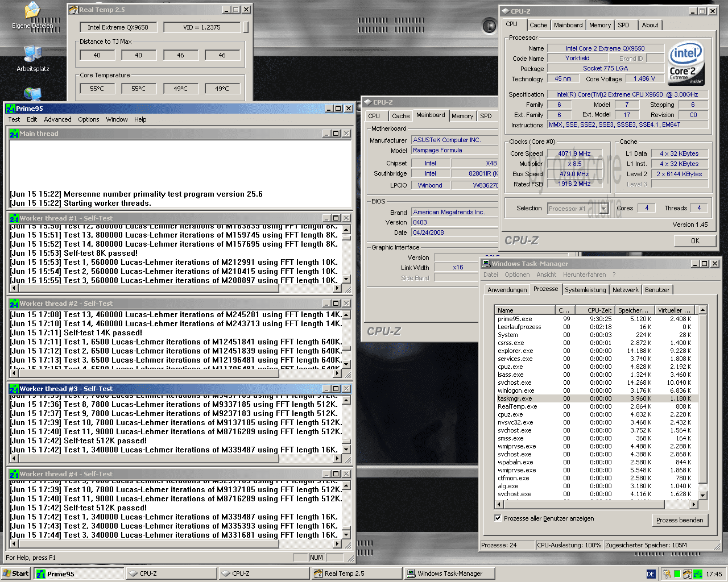Viewport: 728px width, 582px height.
Task: Open the Window menu in Prime95
Action: (117, 119)
